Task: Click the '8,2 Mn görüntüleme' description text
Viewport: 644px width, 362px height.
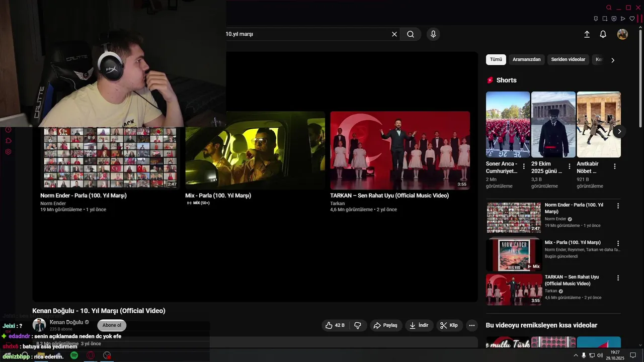Action: coord(57,343)
